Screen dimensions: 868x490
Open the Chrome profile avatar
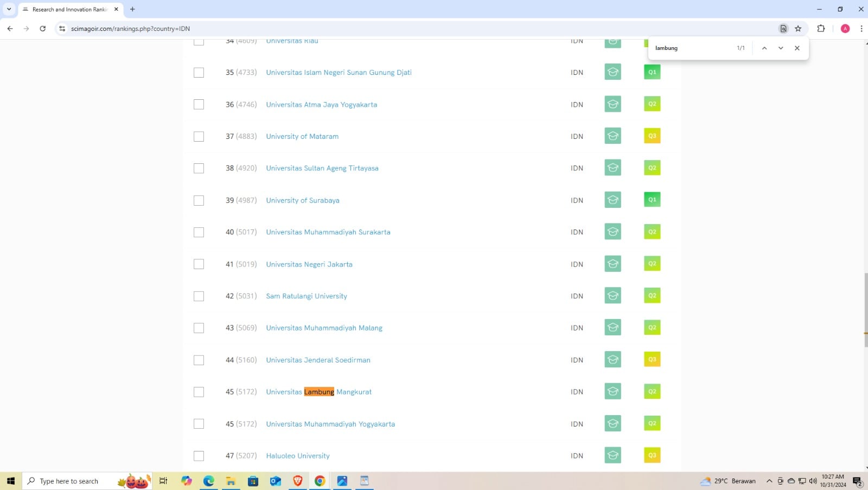(845, 29)
